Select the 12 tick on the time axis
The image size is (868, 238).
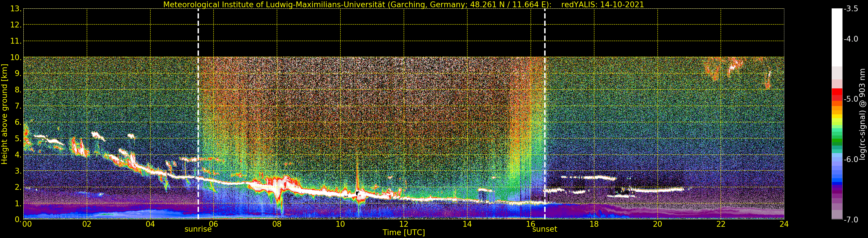point(404,224)
